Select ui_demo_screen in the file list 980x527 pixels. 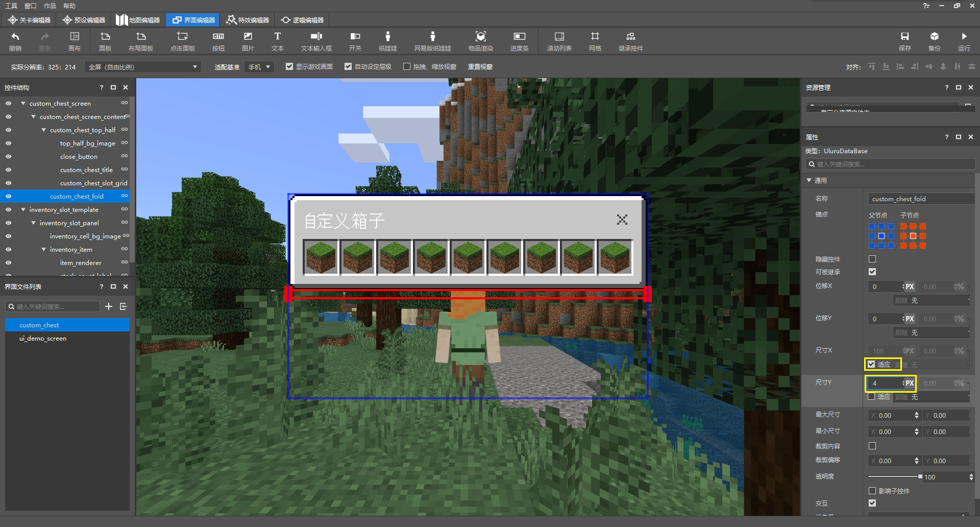(43, 339)
